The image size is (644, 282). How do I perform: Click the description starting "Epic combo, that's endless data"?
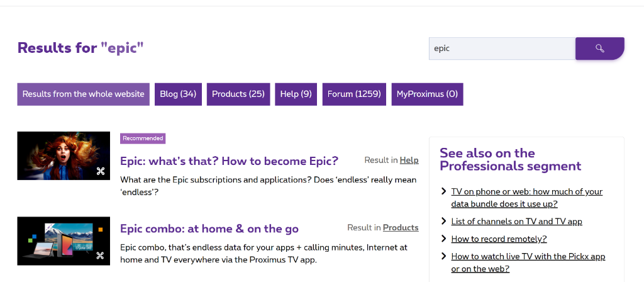tap(264, 254)
